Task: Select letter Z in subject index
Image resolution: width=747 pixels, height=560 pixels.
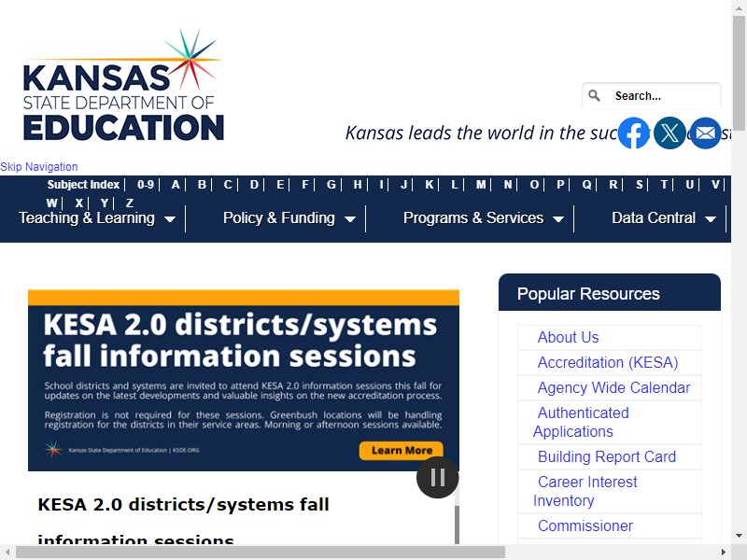Action: point(130,203)
